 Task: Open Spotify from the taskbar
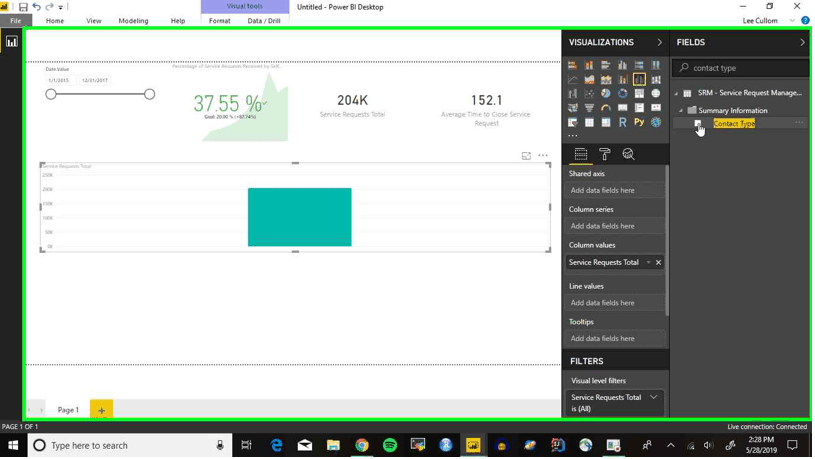[390, 445]
